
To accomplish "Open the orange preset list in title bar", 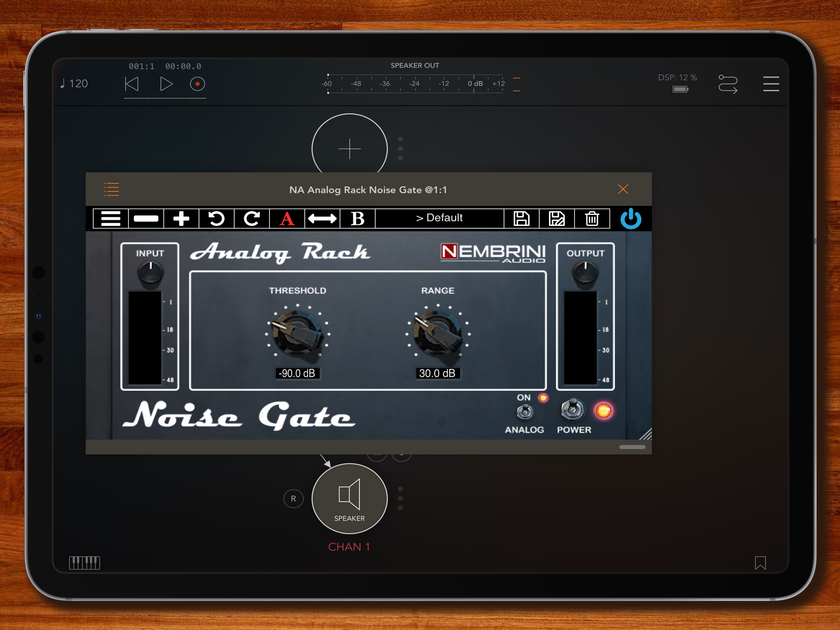I will tap(112, 189).
